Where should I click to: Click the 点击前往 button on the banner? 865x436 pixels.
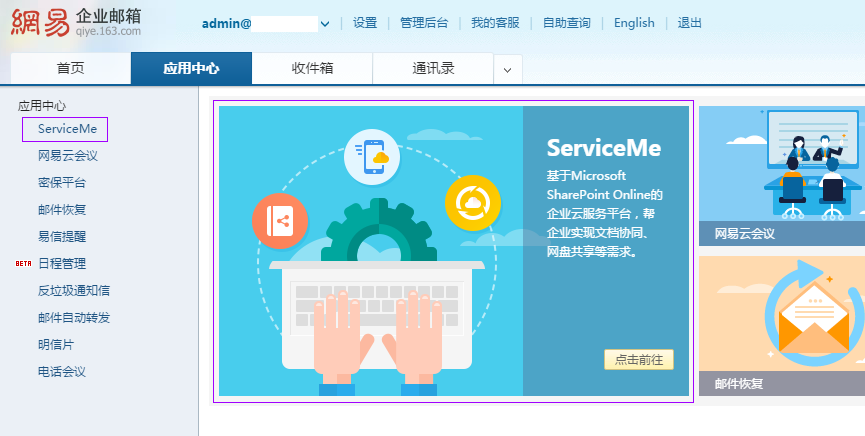pos(639,359)
